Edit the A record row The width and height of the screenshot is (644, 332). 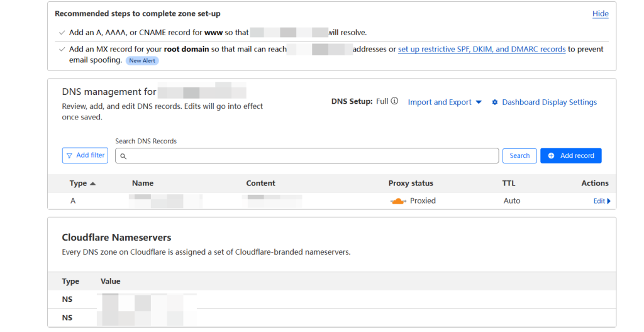pyautogui.click(x=599, y=201)
